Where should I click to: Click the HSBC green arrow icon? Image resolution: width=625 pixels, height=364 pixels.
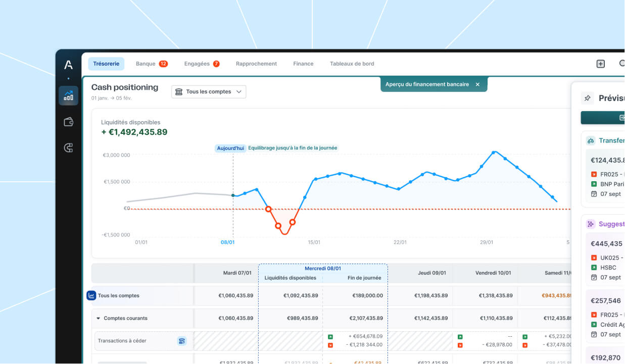(594, 267)
